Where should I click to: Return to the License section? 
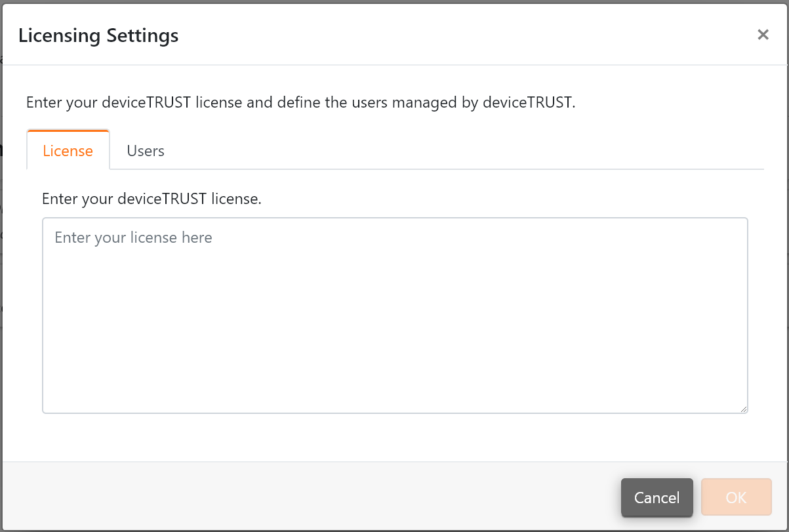[x=68, y=150]
